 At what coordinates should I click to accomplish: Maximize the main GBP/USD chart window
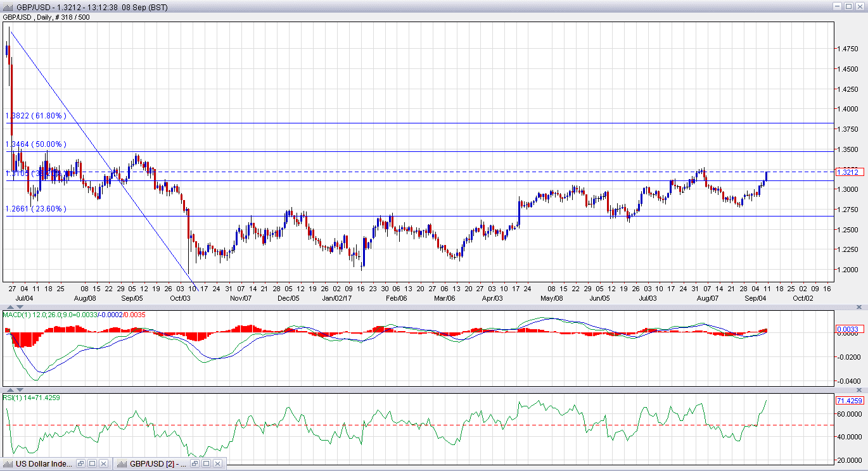click(849, 6)
